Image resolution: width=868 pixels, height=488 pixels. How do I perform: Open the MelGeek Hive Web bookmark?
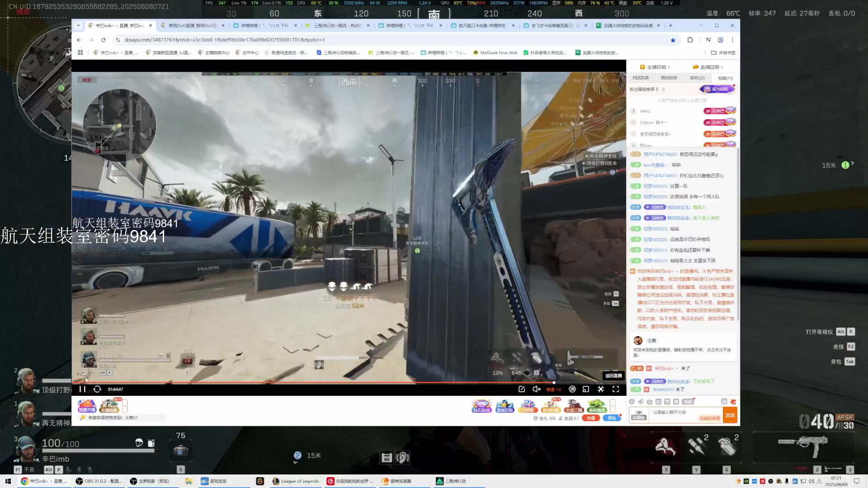[x=495, y=53]
